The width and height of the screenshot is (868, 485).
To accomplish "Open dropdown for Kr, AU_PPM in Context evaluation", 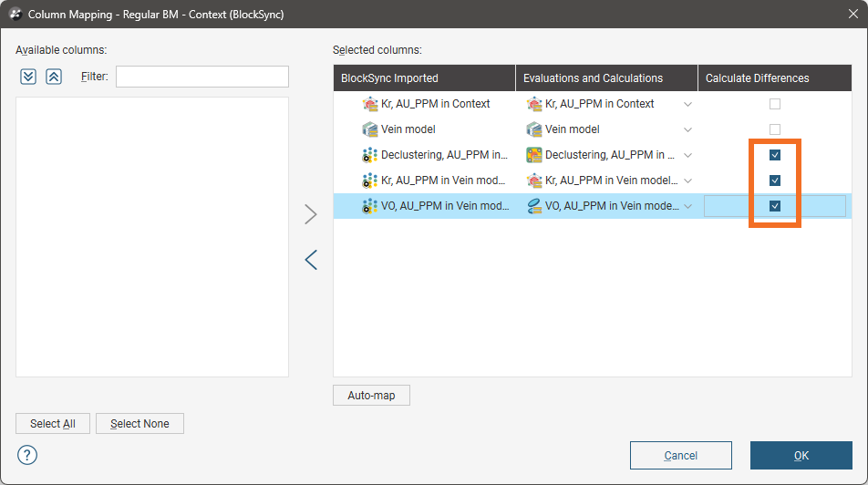I will coord(687,104).
